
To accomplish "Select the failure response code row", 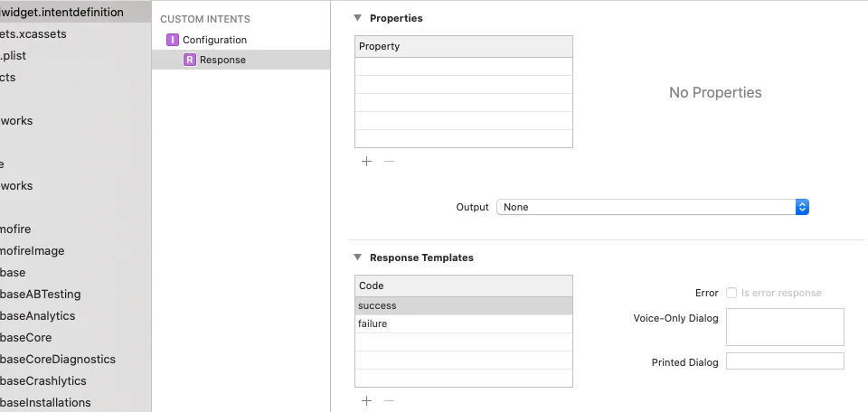I will pos(463,323).
